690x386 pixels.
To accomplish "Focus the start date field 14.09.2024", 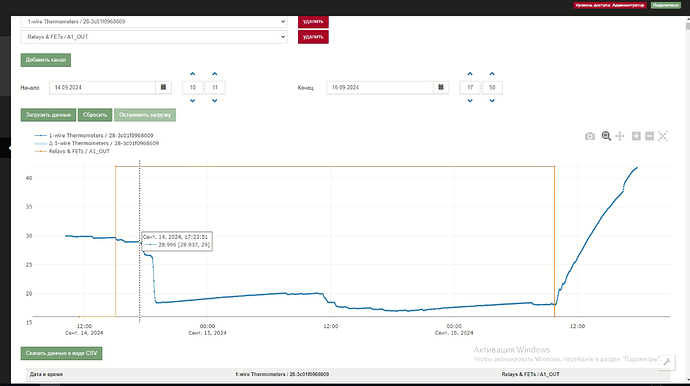I will (x=102, y=87).
